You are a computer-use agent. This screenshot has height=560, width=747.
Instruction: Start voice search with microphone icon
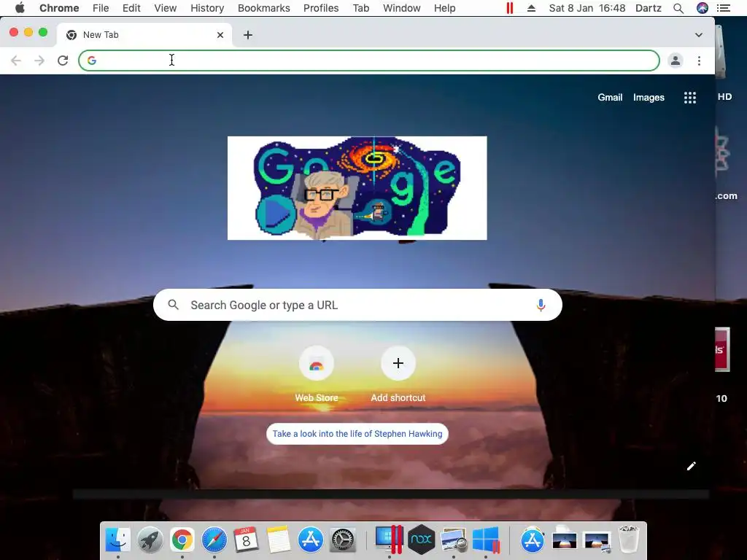541,305
